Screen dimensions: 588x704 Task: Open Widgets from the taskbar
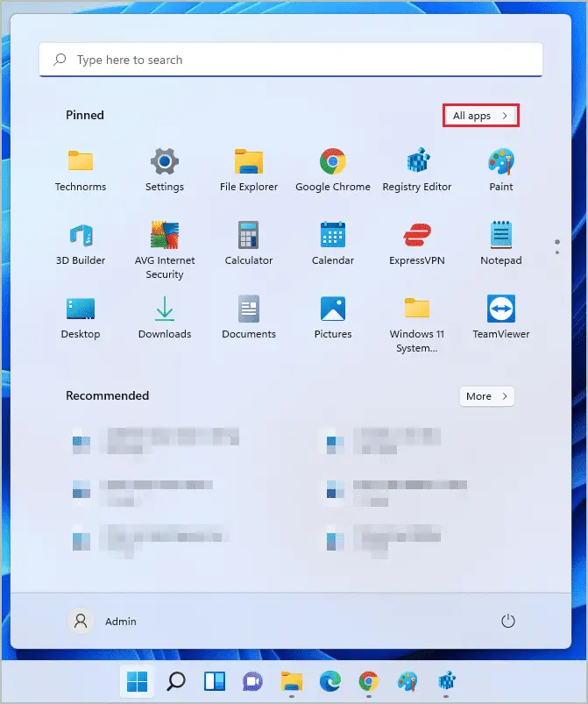pos(215,681)
